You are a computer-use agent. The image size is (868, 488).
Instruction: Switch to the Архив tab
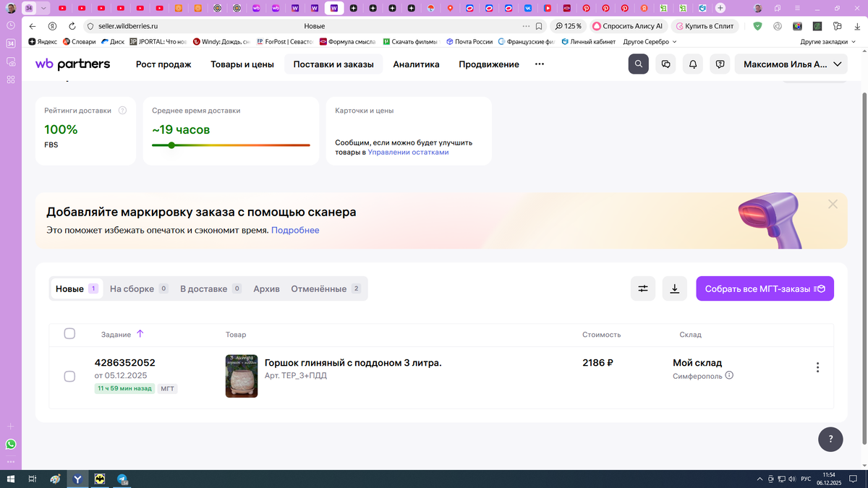266,288
